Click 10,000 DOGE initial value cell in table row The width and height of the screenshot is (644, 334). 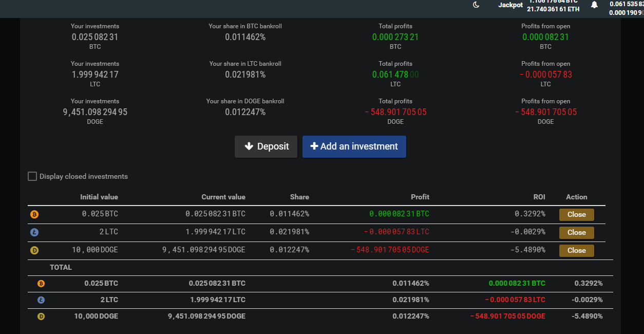95,250
